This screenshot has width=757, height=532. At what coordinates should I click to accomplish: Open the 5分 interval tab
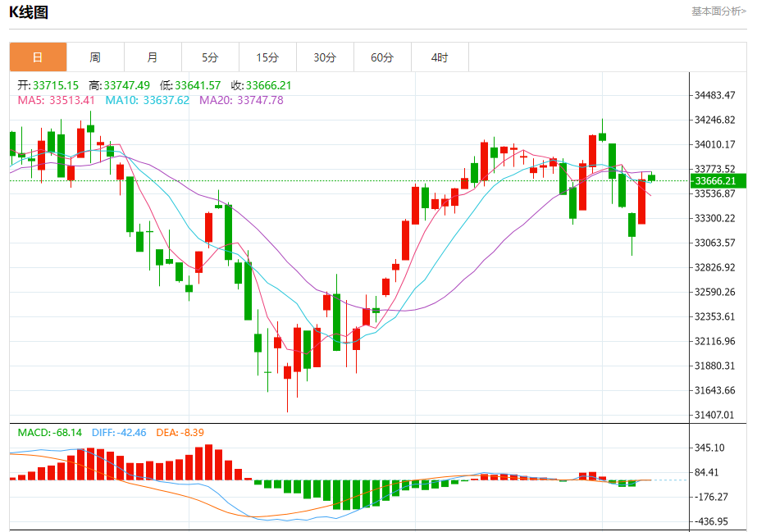point(210,57)
